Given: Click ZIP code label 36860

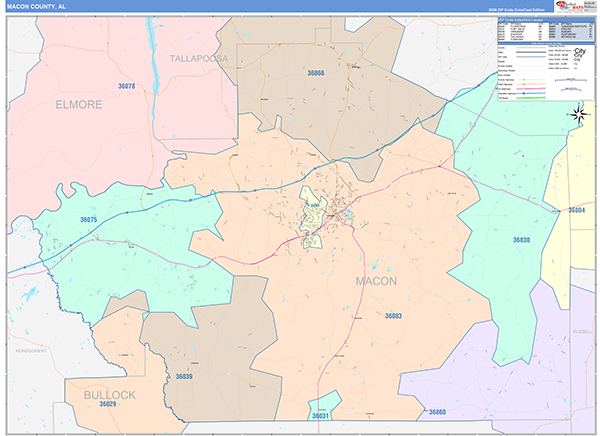Looking at the screenshot, I should pos(437,412).
